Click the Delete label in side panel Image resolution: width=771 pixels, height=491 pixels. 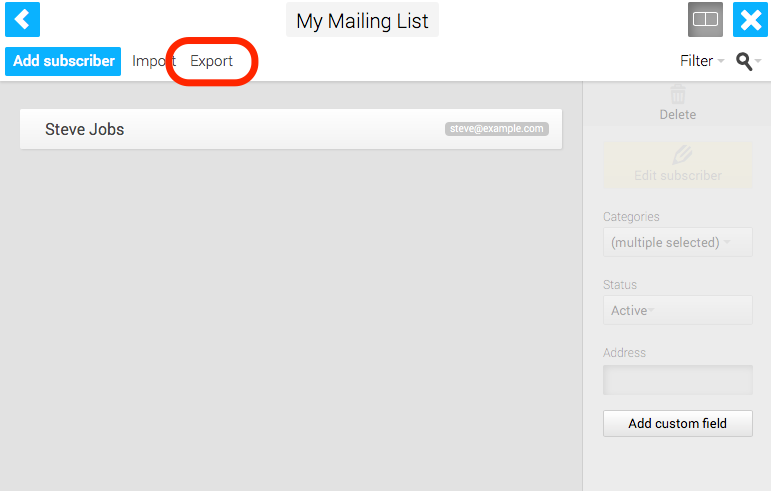point(678,115)
